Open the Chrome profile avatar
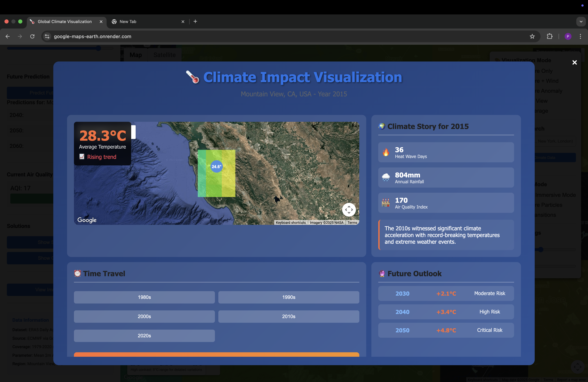Screen dimensions: 588x382 [568, 37]
